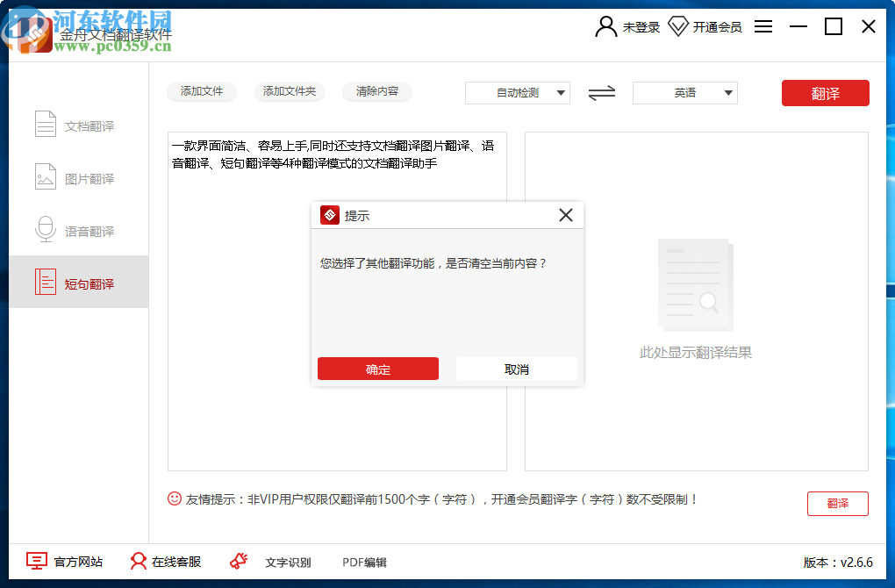Viewport: 895px width, 588px height.
Task: Expand the source language selection arrow
Action: [x=562, y=93]
